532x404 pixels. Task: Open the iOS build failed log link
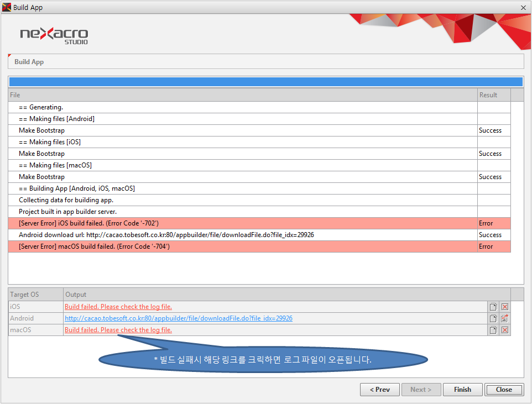tap(118, 307)
